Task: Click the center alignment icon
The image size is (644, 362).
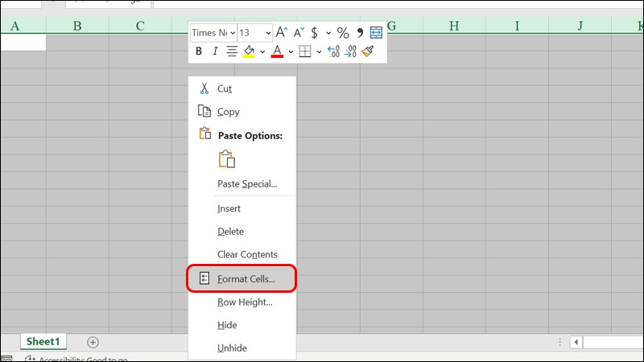Action: 232,51
